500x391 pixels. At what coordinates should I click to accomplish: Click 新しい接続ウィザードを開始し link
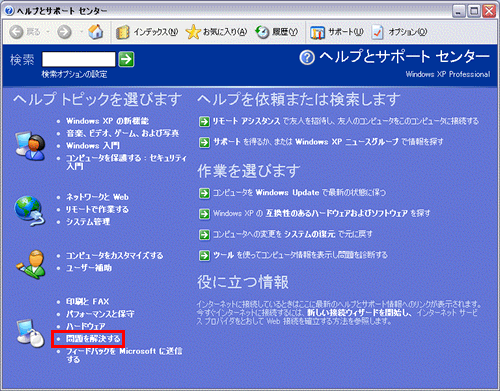(x=360, y=313)
